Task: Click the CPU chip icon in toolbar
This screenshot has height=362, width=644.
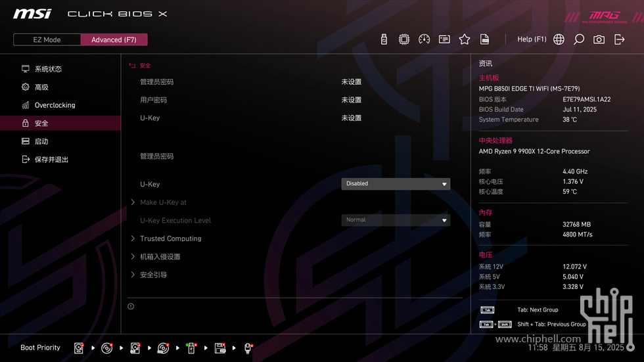Action: point(403,39)
